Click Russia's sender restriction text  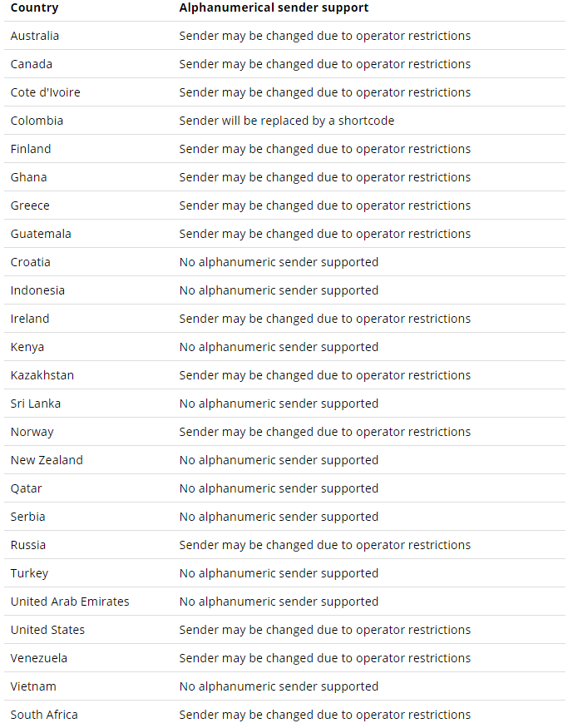point(325,545)
